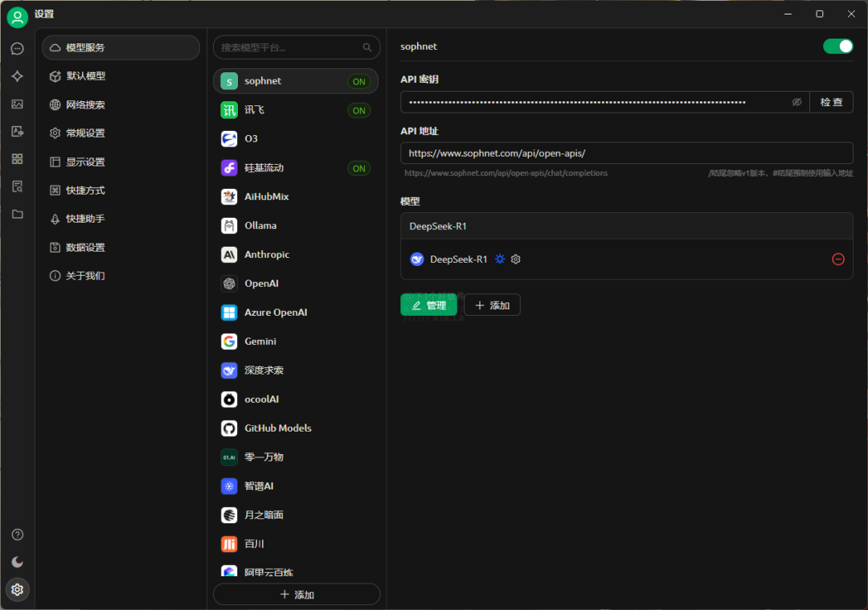This screenshot has width=868, height=610.
Task: Click the bottom 添加 add provider button
Action: tap(297, 595)
